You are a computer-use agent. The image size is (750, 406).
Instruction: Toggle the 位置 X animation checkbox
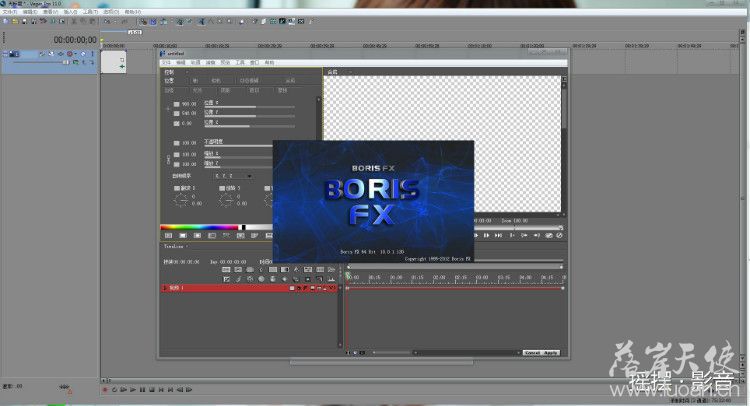[x=176, y=104]
